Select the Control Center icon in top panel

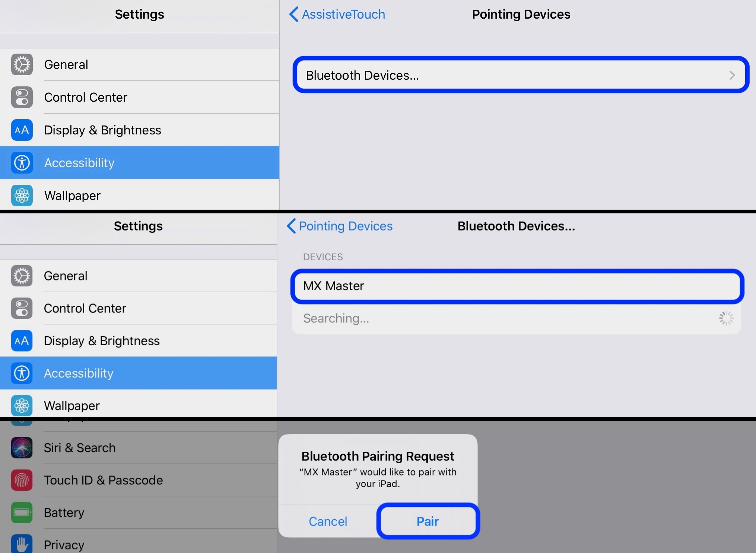pos(22,97)
